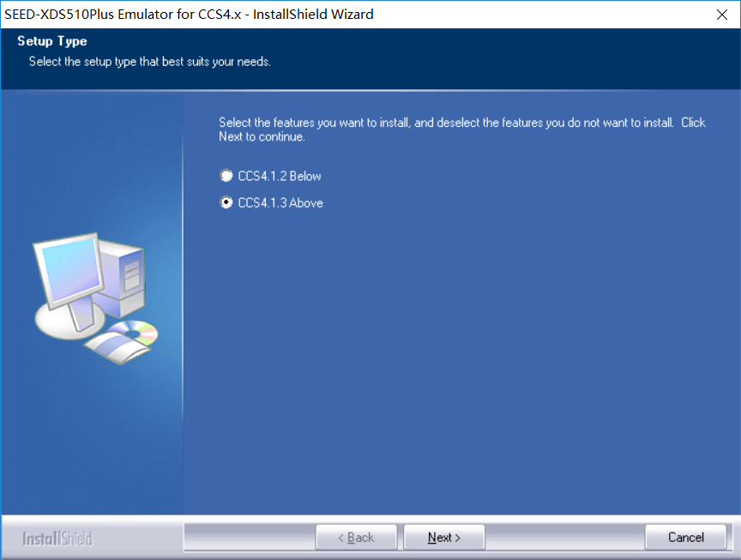Image resolution: width=741 pixels, height=560 pixels.
Task: Click the feature selection instruction text
Action: point(461,128)
